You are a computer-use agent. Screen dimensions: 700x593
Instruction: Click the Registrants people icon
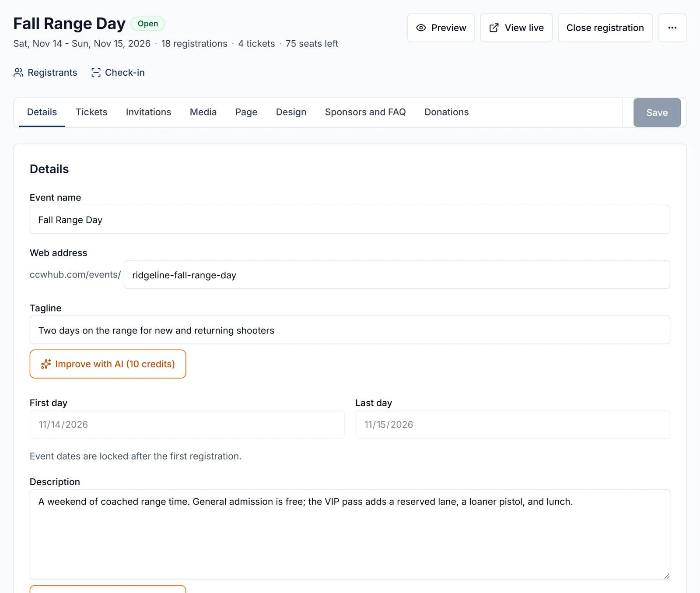pyautogui.click(x=18, y=73)
